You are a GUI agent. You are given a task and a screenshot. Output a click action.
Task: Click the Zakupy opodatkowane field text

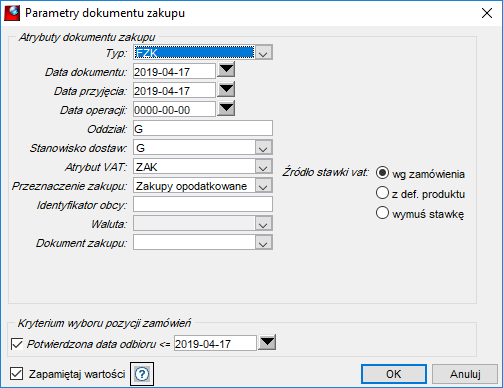coord(191,186)
